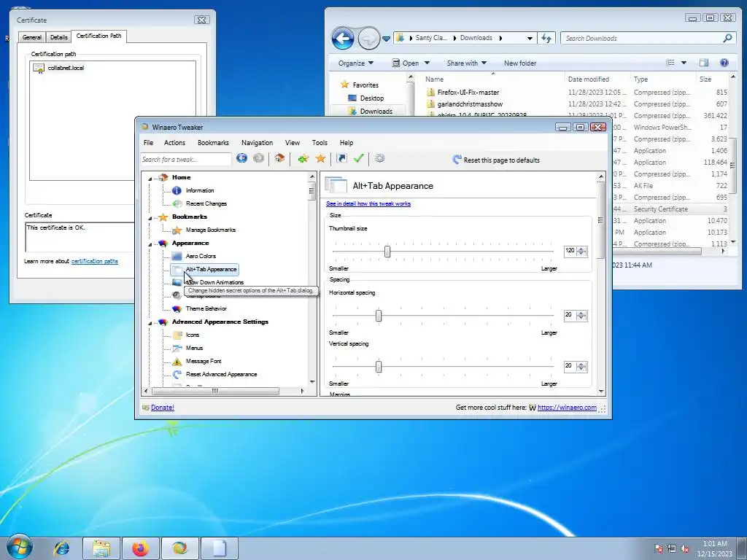The width and height of the screenshot is (747, 560).
Task: Open the change view dropdown arrow in Explorer
Action: [684, 63]
